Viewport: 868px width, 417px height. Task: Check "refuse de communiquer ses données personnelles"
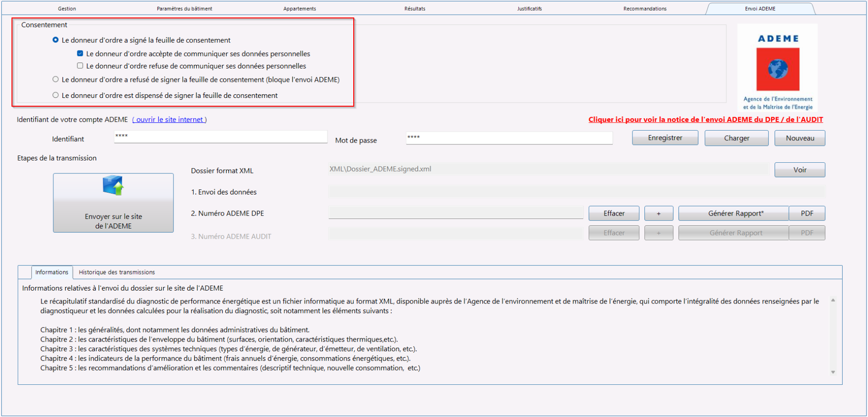click(80, 66)
